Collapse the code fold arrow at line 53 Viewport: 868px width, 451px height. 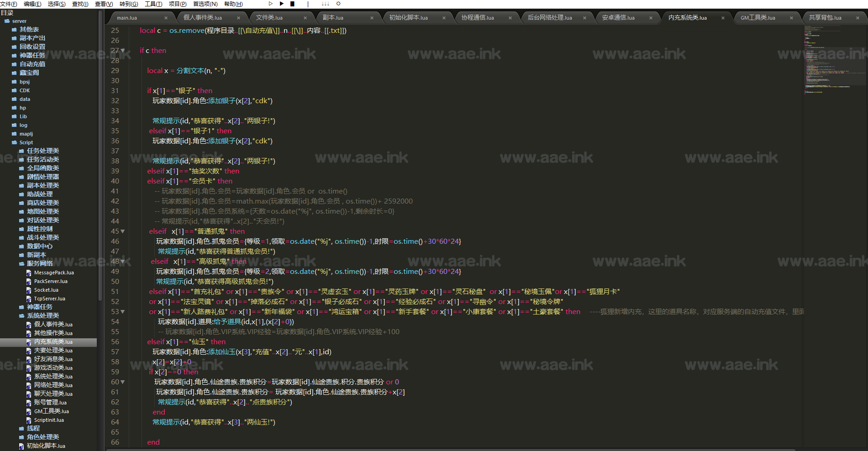[123, 312]
